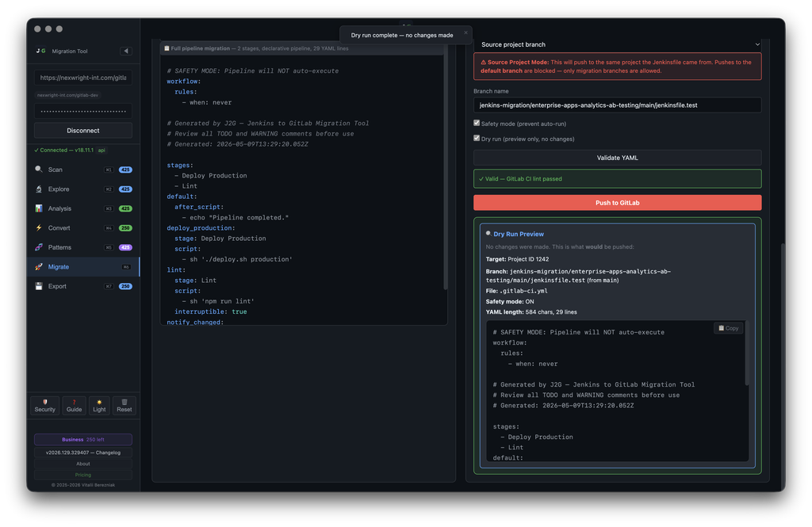The width and height of the screenshot is (812, 527).
Task: Dismiss the dry run complete notification
Action: click(465, 32)
